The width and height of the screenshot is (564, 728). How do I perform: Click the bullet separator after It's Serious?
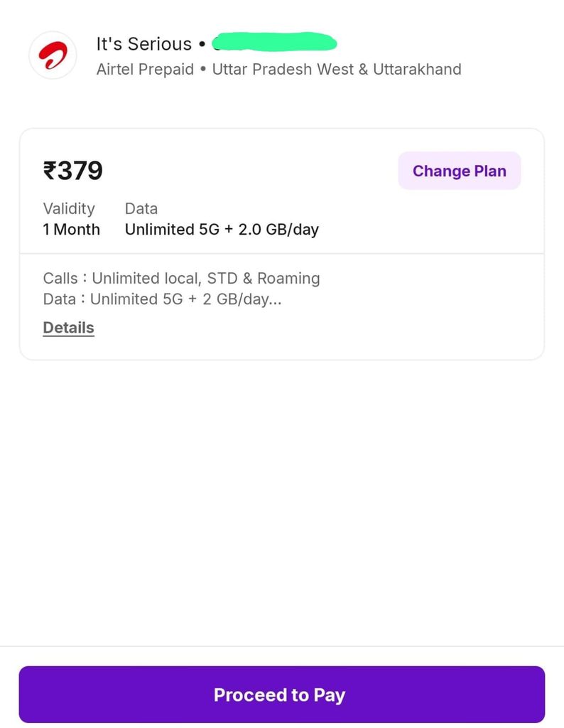coord(202,45)
